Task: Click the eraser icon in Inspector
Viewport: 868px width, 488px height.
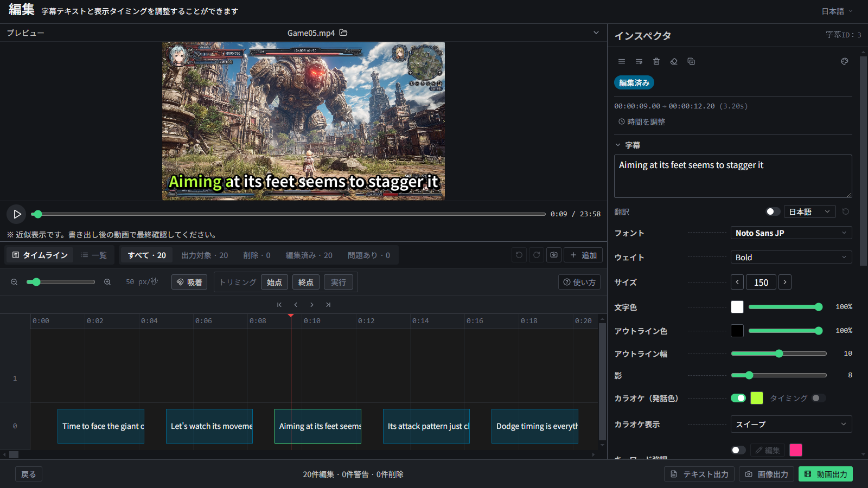Action: point(674,61)
